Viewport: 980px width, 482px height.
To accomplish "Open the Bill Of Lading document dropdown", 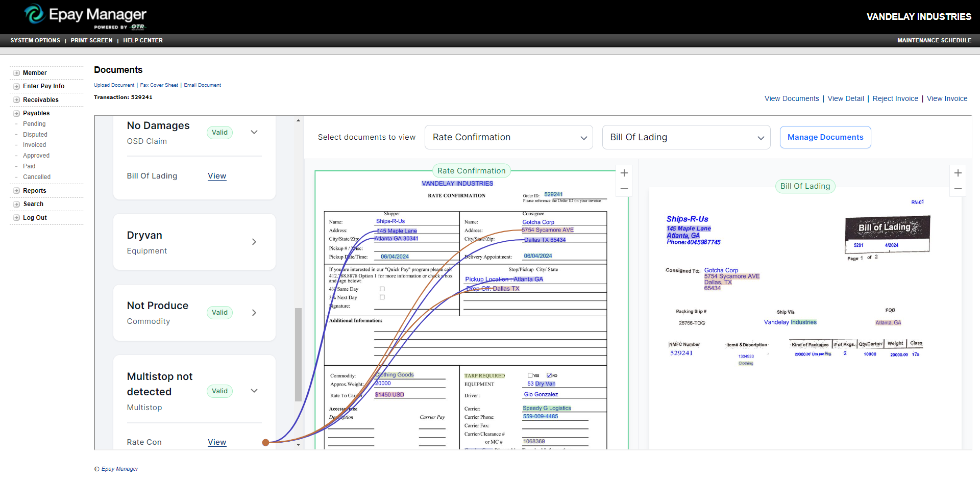I will [x=687, y=137].
